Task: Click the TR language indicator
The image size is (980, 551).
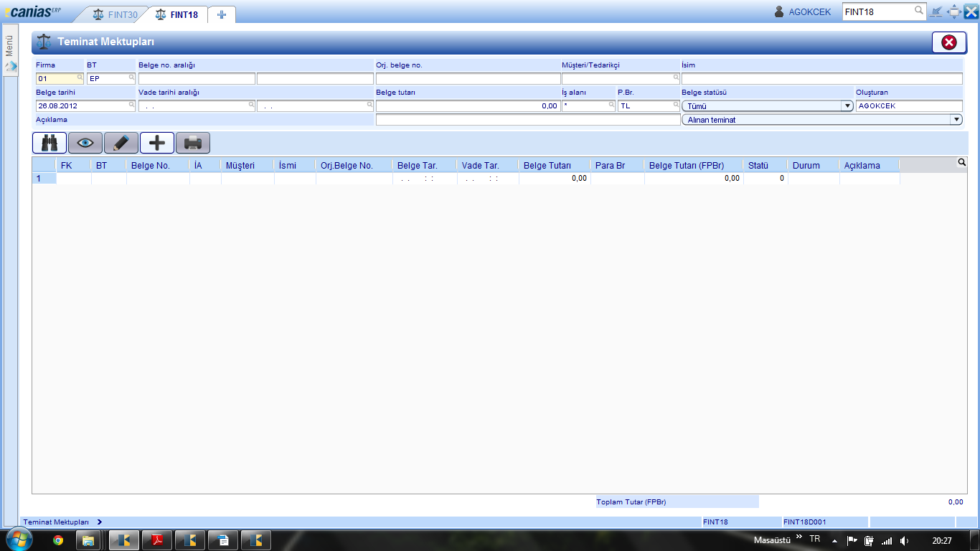Action: (814, 538)
